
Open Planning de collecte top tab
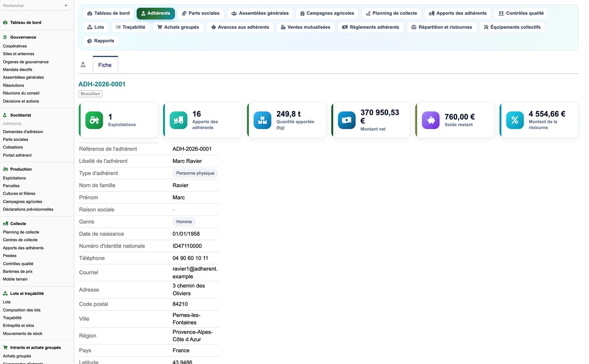coord(391,13)
